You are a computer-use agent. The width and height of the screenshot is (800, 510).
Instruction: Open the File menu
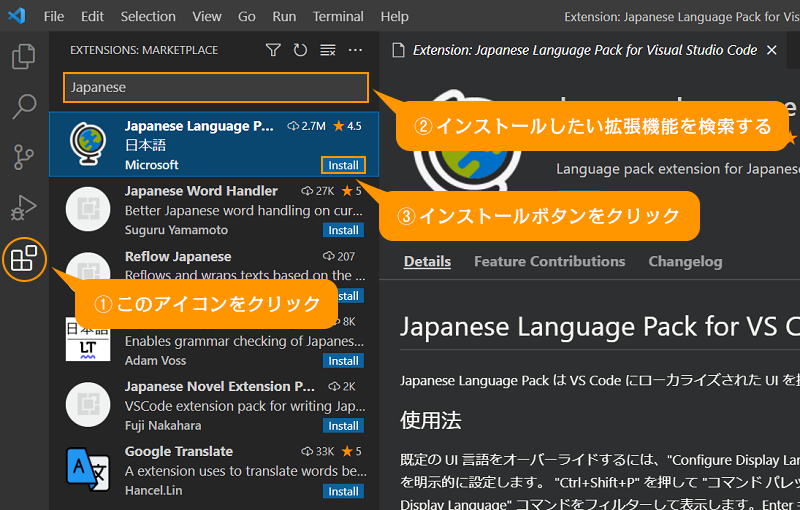pos(54,16)
